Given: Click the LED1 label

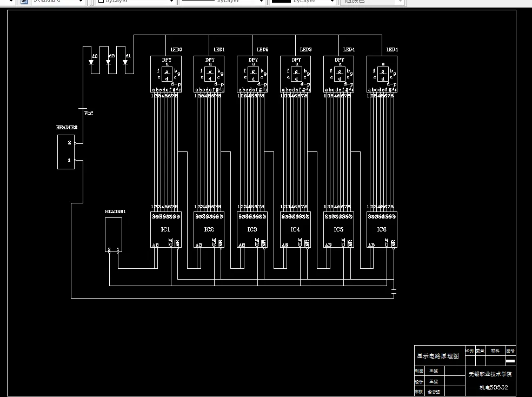Looking at the screenshot, I should (x=219, y=50).
